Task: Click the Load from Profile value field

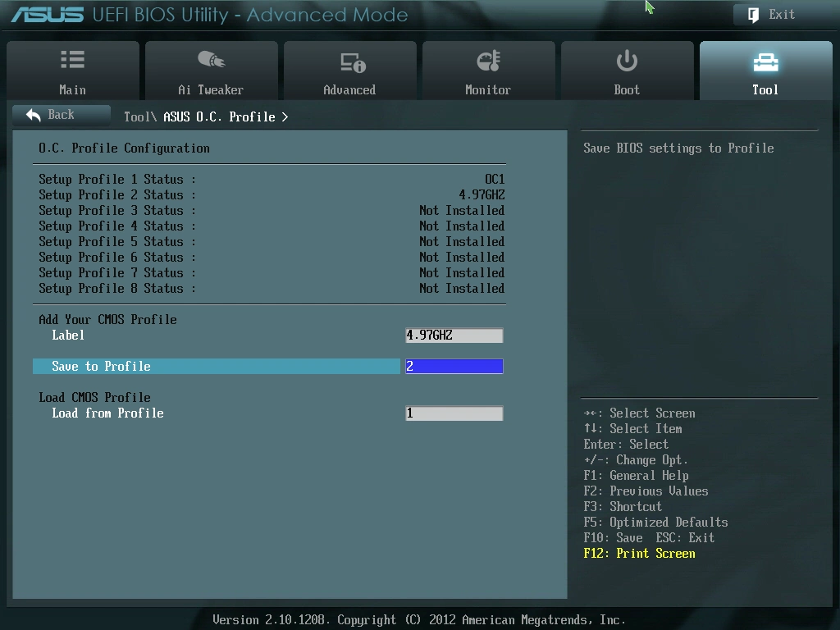Action: (x=454, y=413)
